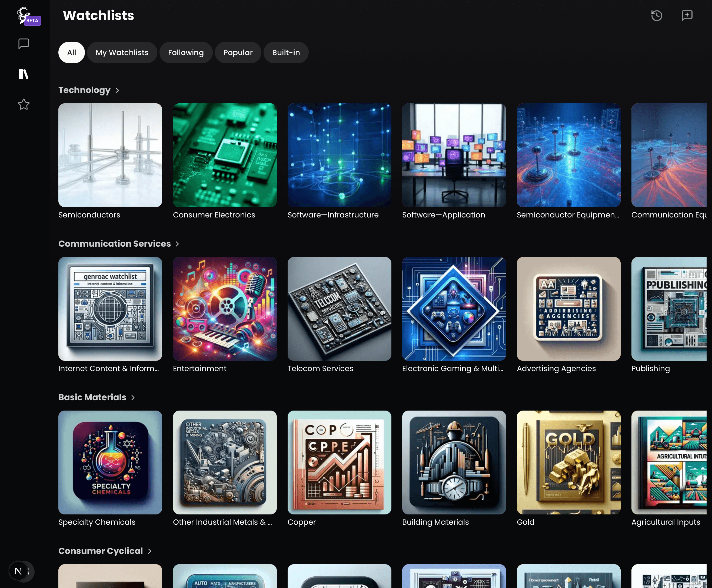Expand the Technology category chevron
This screenshot has height=588, width=712.
117,90
